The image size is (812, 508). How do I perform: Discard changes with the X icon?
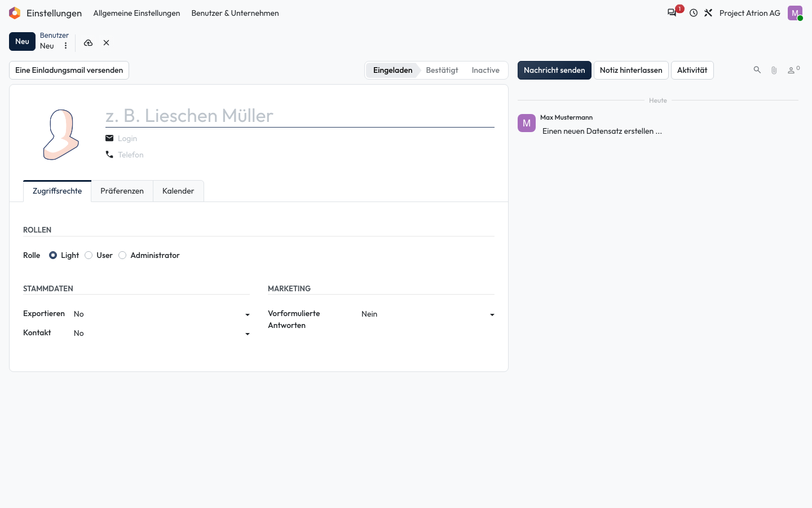pyautogui.click(x=106, y=43)
